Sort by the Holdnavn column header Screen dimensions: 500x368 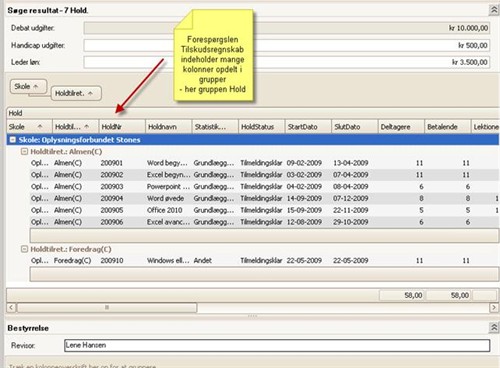pyautogui.click(x=169, y=127)
